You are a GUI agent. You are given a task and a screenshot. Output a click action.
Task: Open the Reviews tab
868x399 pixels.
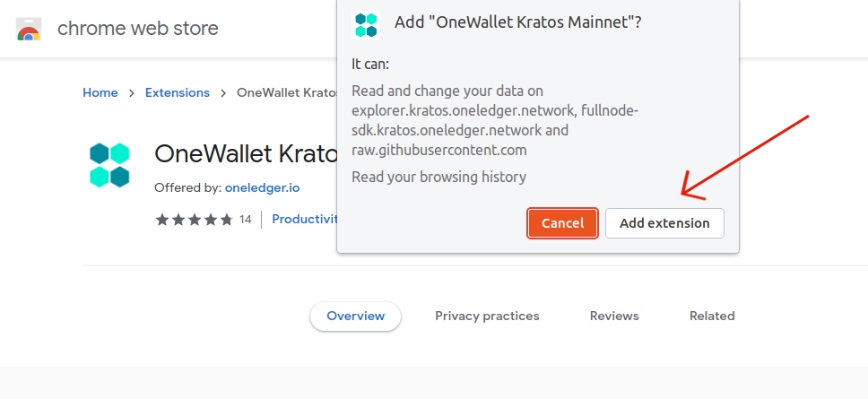[x=614, y=316]
